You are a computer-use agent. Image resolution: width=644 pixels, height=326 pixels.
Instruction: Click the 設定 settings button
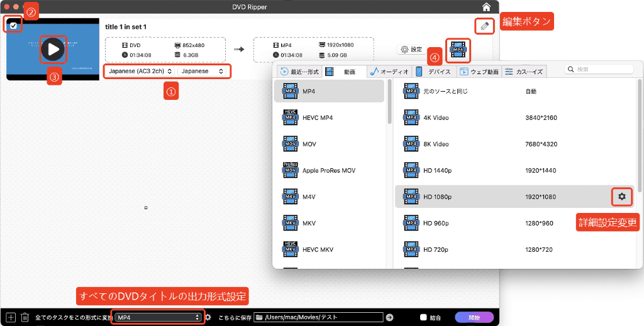tap(411, 49)
